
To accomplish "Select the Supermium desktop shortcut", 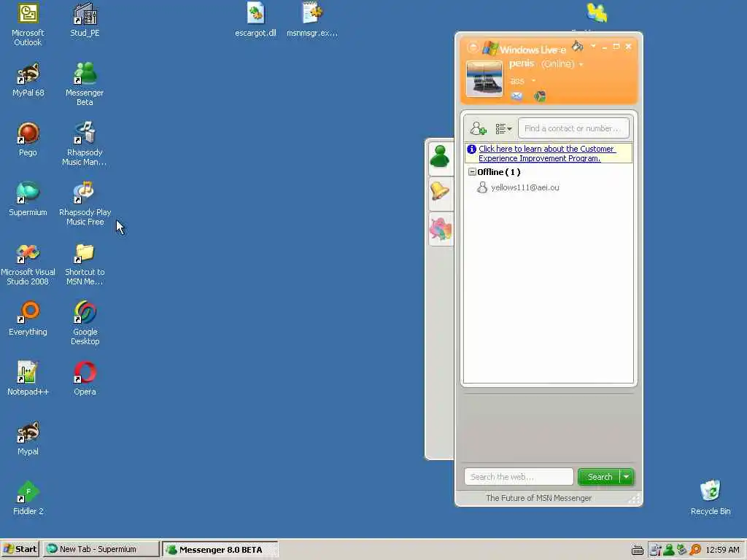I will pyautogui.click(x=28, y=200).
